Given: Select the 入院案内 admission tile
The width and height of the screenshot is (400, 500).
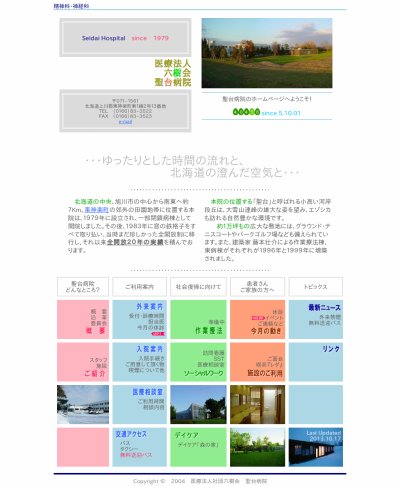Looking at the screenshot, I should point(139,362).
